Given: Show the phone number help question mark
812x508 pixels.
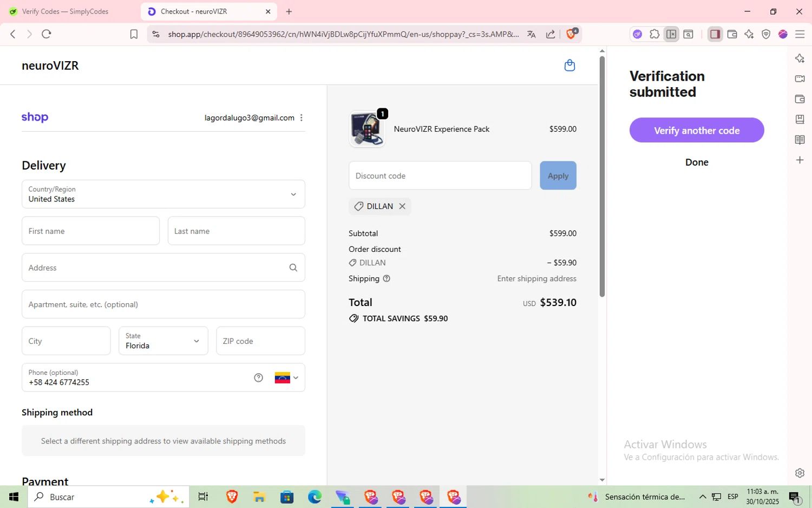Looking at the screenshot, I should [x=259, y=378].
